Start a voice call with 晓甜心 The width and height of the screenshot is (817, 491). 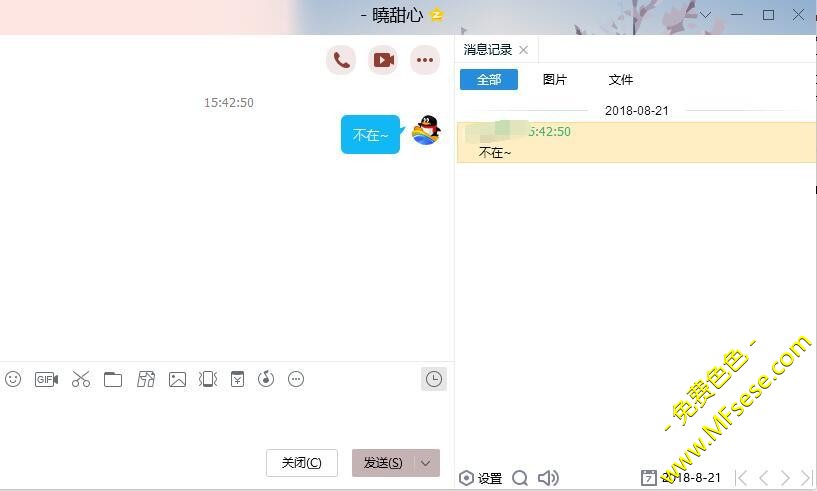click(341, 60)
